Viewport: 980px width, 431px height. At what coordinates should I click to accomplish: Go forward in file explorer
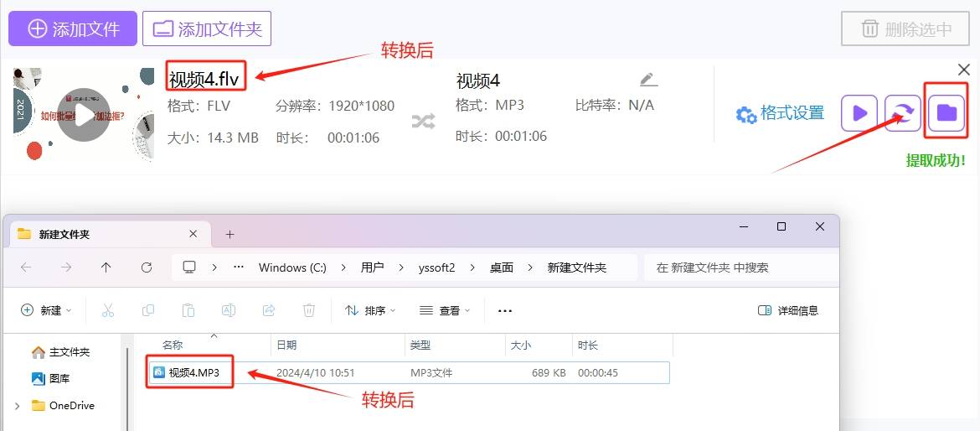(65, 267)
